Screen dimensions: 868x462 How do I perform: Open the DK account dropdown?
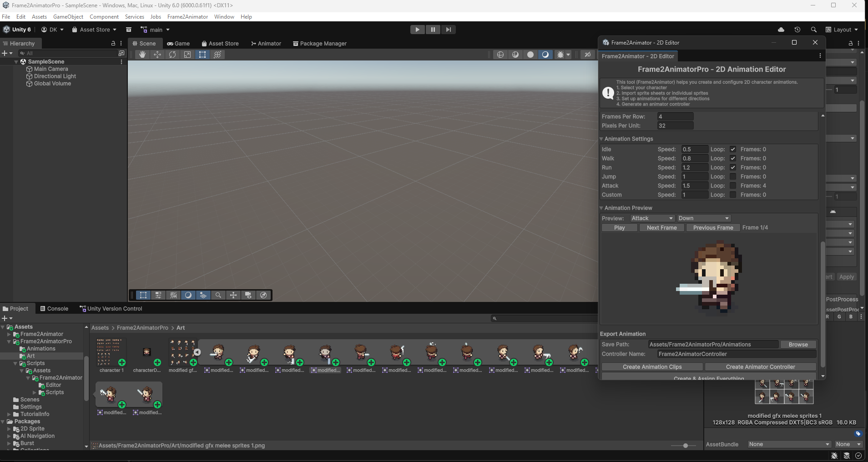52,30
